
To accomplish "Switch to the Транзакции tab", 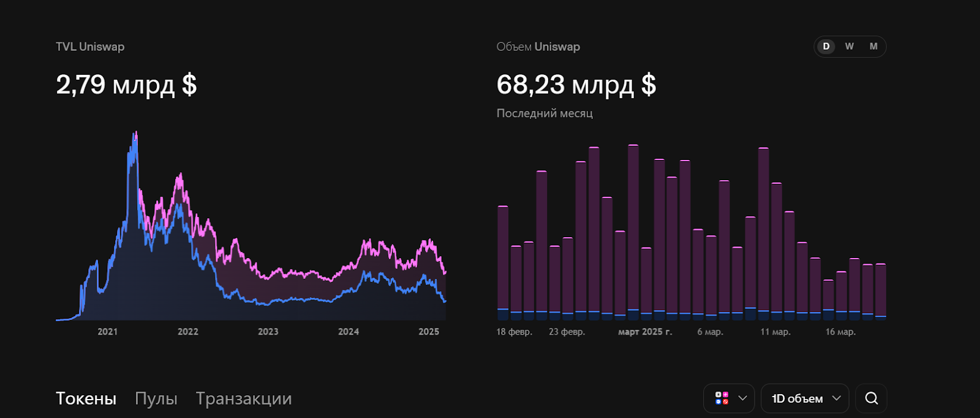I will tap(244, 398).
